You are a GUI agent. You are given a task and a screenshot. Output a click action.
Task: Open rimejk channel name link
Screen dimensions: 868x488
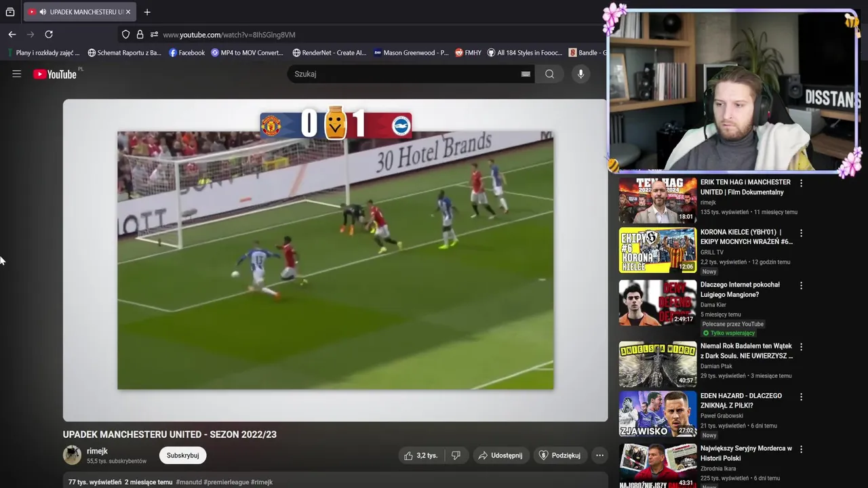(97, 451)
